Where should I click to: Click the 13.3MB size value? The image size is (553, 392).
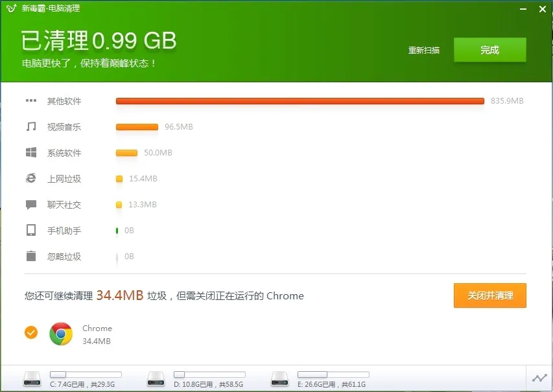[143, 205]
